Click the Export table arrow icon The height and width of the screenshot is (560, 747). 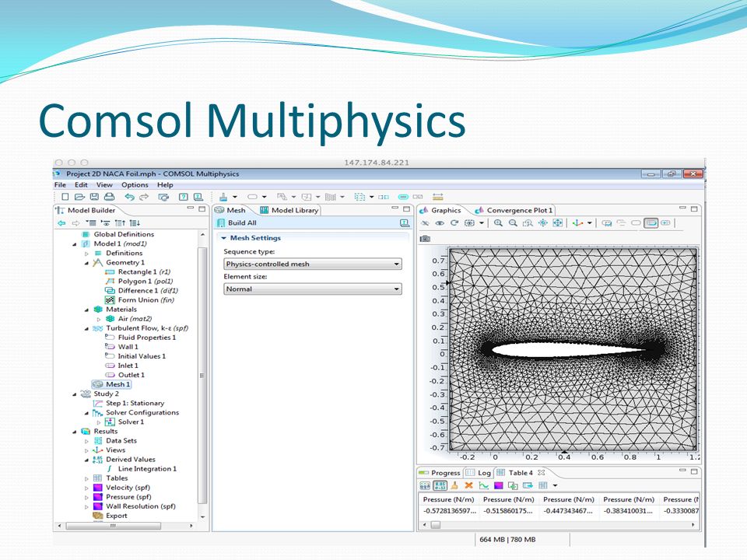528,485
